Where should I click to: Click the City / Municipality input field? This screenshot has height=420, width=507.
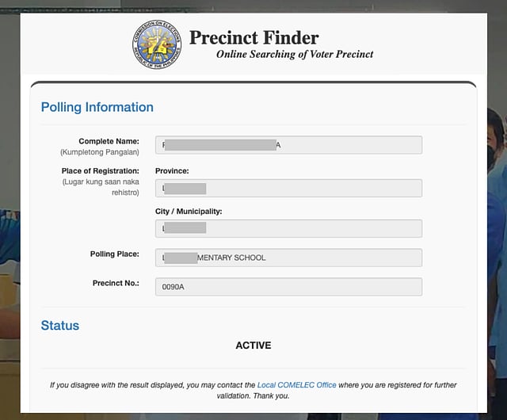pos(288,228)
